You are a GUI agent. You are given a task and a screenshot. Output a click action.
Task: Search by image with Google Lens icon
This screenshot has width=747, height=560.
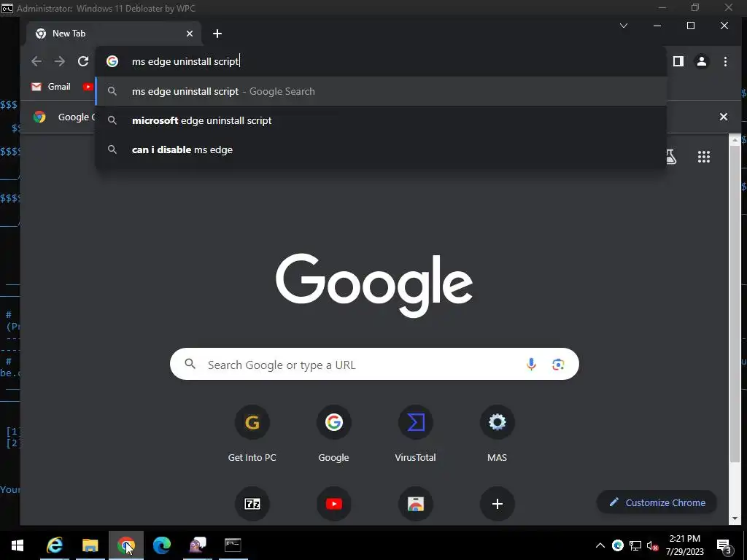(558, 365)
